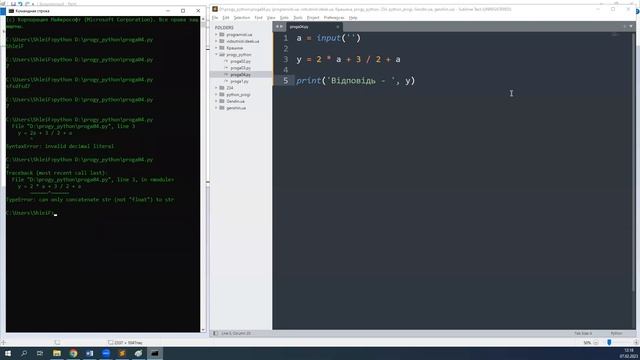Open Find menu in Sublime Text
The width and height of the screenshot is (640, 360).
[x=258, y=18]
